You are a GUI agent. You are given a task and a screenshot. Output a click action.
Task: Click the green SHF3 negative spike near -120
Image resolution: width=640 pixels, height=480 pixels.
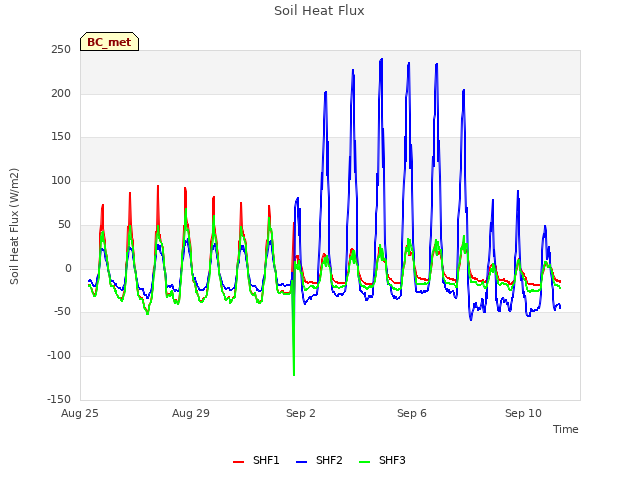coord(294,373)
